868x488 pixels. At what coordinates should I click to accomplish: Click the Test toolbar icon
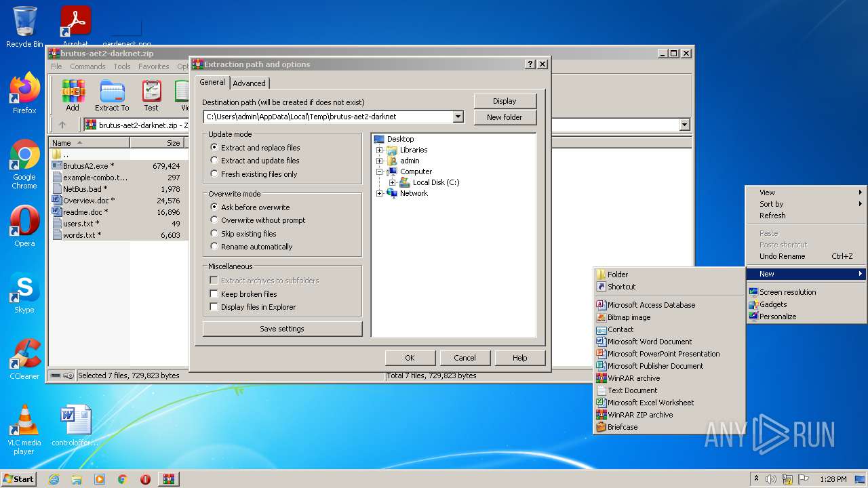pos(151,95)
